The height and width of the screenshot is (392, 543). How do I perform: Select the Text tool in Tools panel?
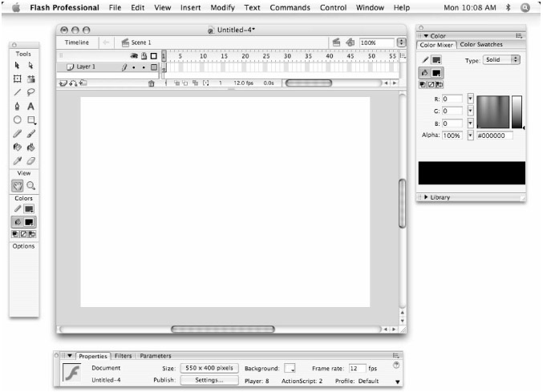click(x=30, y=106)
